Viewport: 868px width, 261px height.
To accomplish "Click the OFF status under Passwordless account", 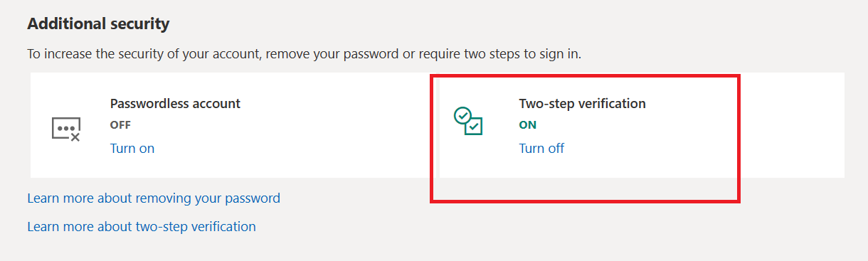I will tap(121, 124).
